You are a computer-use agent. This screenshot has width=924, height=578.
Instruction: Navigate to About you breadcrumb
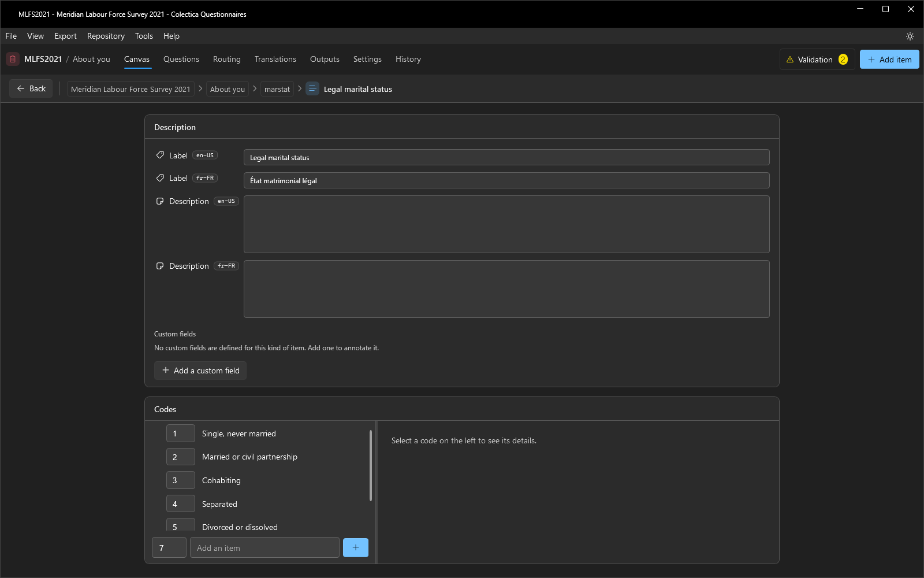pyautogui.click(x=228, y=89)
